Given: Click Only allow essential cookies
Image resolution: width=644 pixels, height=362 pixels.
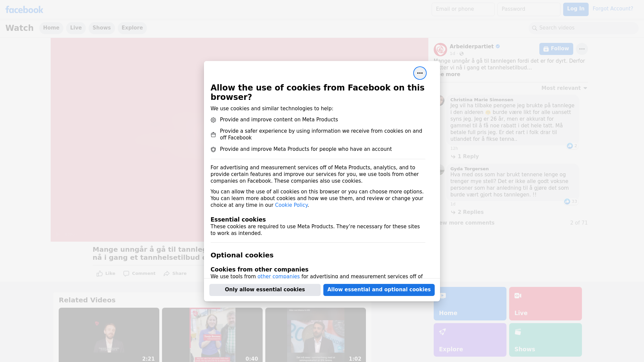Looking at the screenshot, I should pos(265,290).
